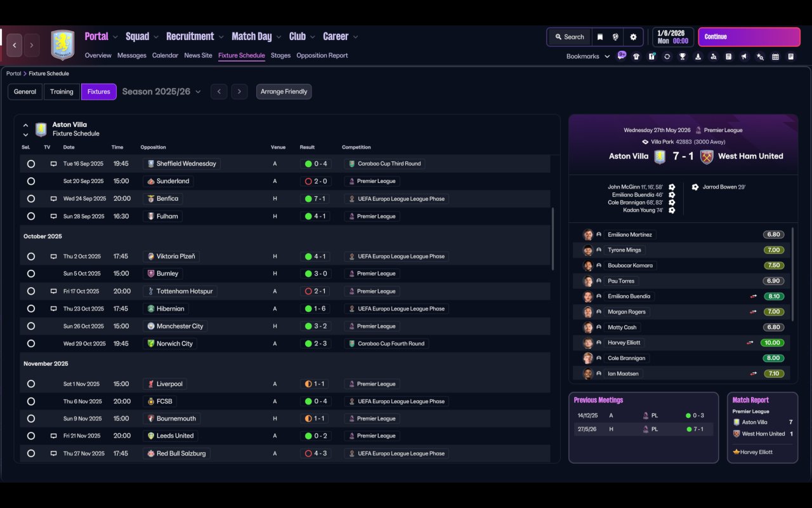
Task: Select the Liverpool fixture radio button
Action: [x=31, y=384]
